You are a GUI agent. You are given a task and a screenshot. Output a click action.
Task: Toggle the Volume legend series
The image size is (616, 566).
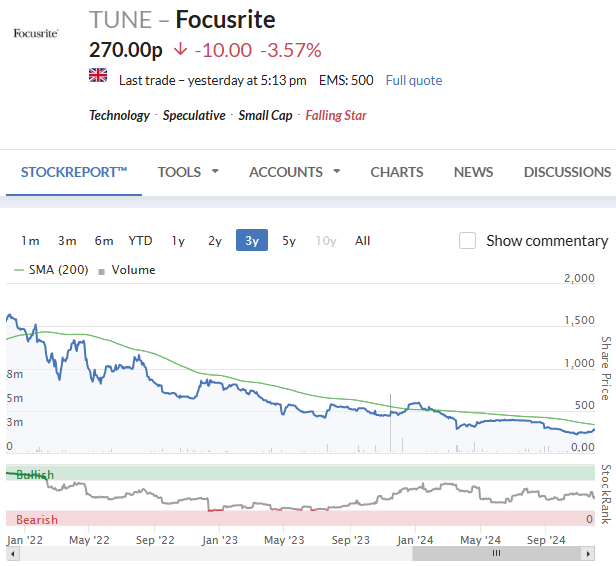click(x=127, y=270)
